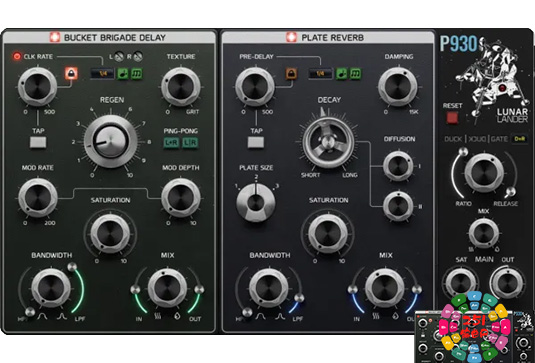Click the delay TAP button
Screen dimensions: 535x363
[x=38, y=142]
